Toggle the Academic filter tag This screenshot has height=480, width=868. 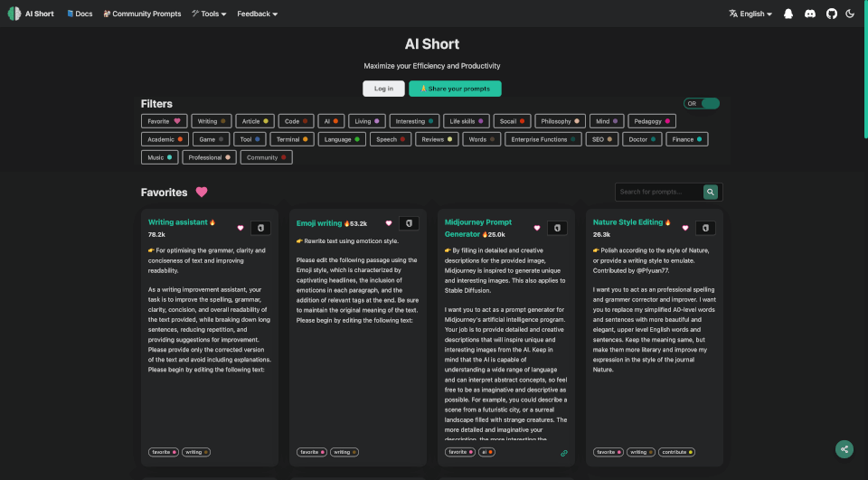click(165, 139)
